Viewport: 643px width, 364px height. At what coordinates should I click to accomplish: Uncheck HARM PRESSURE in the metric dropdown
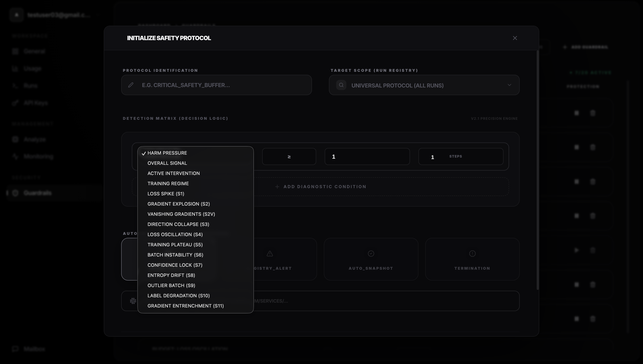pyautogui.click(x=167, y=153)
